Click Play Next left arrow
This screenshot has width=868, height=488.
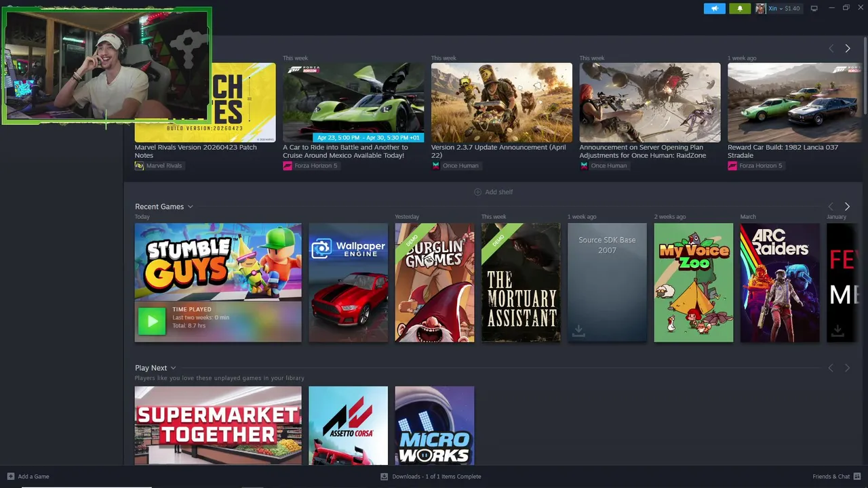(x=831, y=368)
